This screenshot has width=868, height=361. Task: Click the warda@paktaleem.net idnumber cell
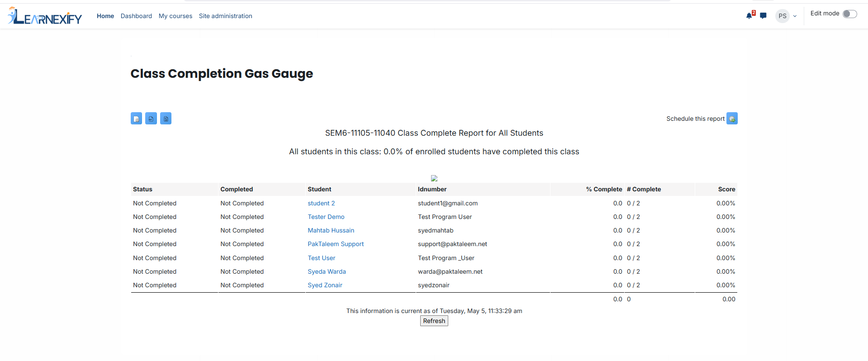pyautogui.click(x=450, y=271)
